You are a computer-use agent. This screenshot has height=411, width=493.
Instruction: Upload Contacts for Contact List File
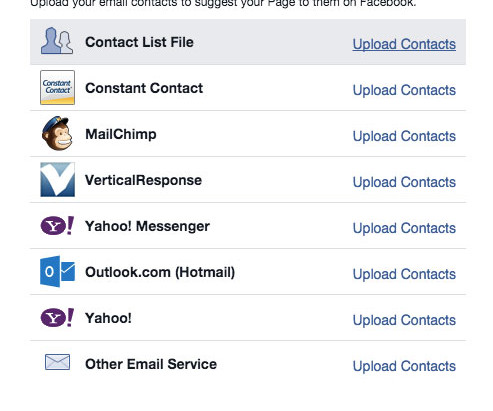(404, 44)
